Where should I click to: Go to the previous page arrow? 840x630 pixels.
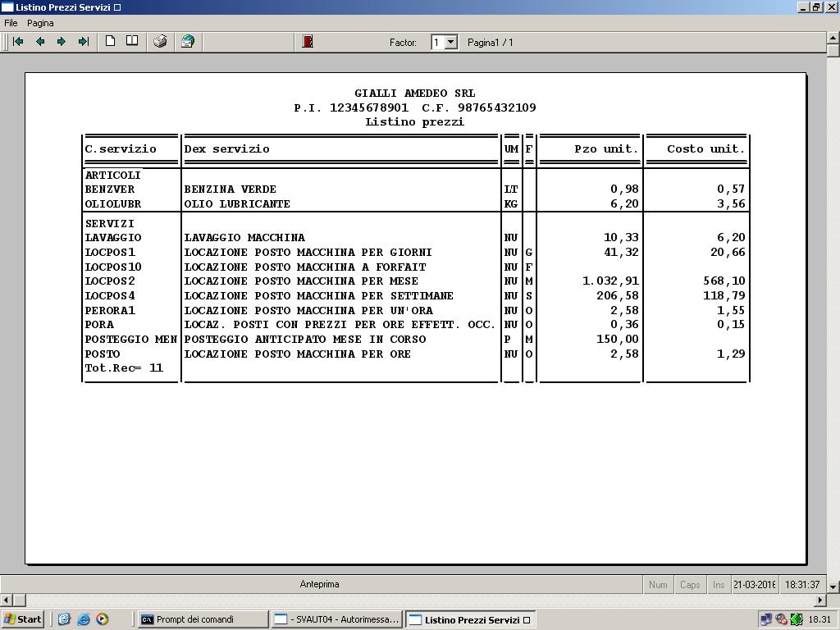[39, 42]
